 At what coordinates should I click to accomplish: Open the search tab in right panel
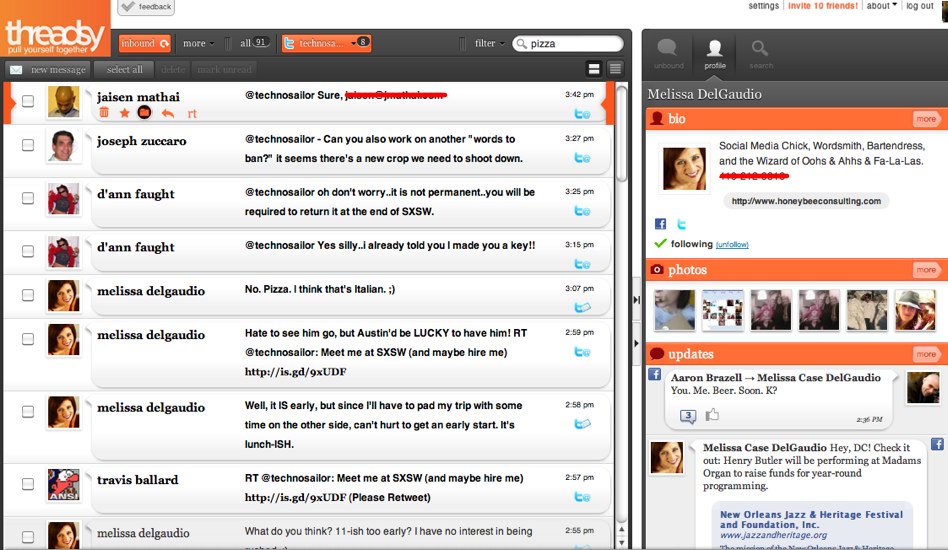[x=761, y=54]
